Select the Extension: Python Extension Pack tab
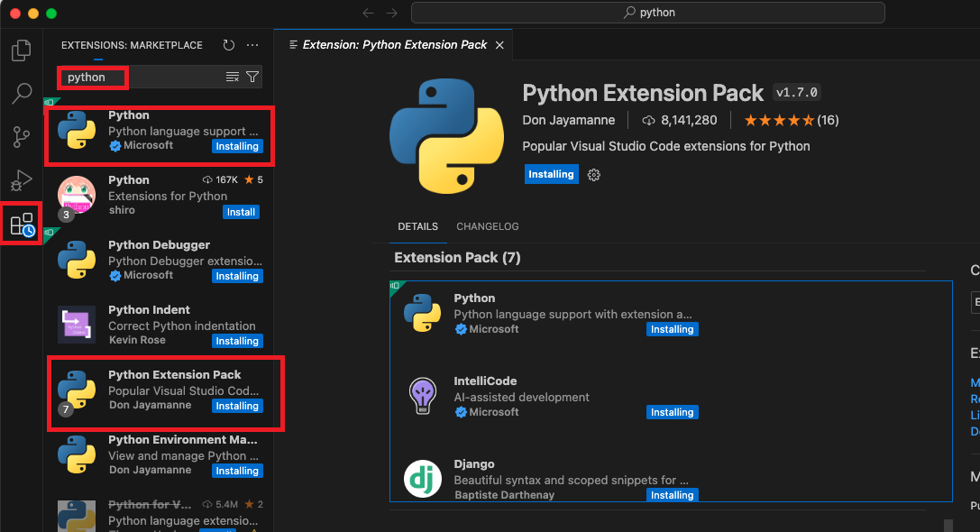Screen dimensions: 980x532 coord(393,45)
